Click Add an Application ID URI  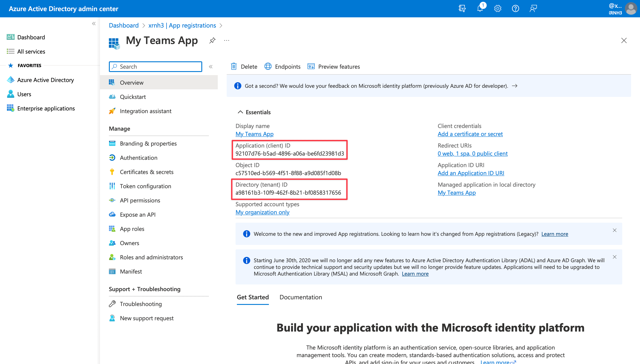point(471,173)
